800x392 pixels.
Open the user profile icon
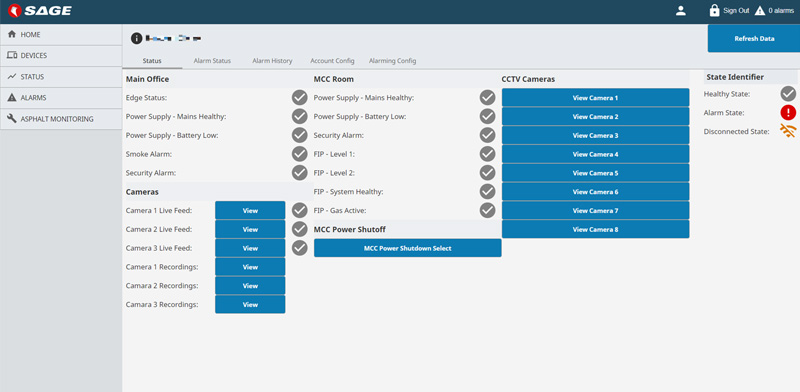point(681,11)
